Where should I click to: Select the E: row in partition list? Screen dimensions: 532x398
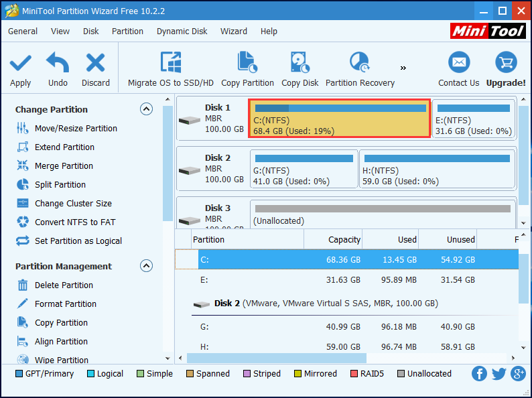[347, 280]
